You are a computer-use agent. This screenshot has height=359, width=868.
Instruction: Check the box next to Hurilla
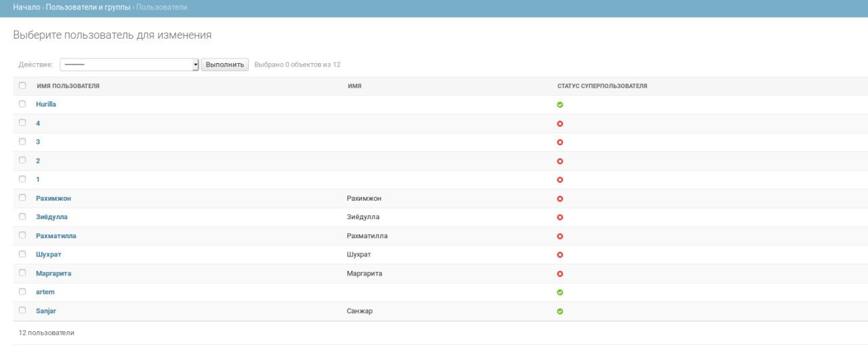point(22,104)
